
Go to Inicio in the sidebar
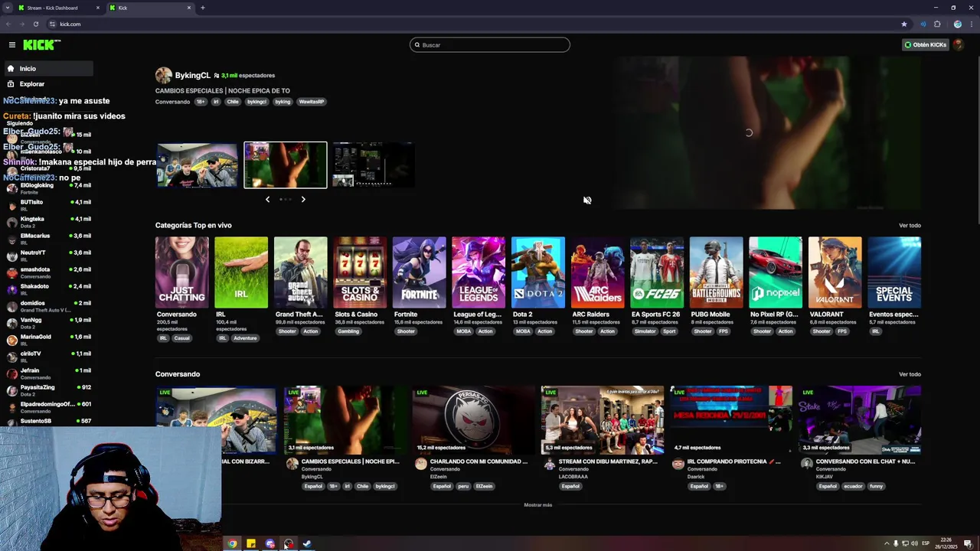[x=47, y=69]
